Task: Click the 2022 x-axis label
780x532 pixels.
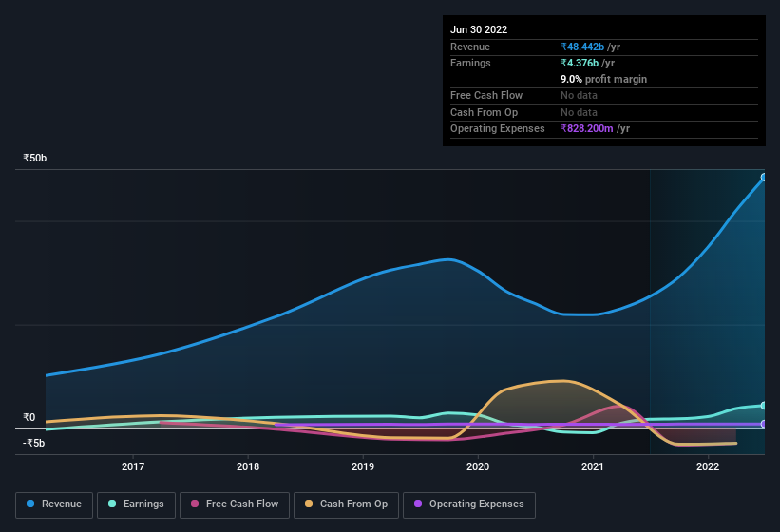Action: point(708,466)
